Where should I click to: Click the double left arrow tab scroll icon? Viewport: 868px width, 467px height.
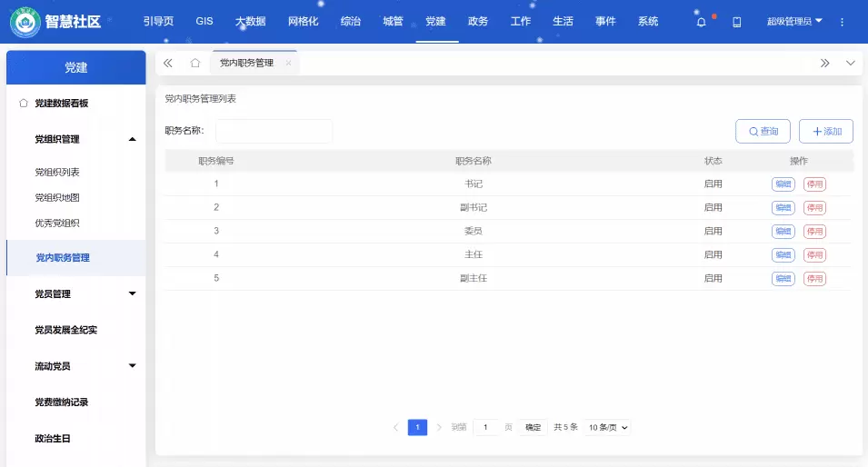pos(168,63)
